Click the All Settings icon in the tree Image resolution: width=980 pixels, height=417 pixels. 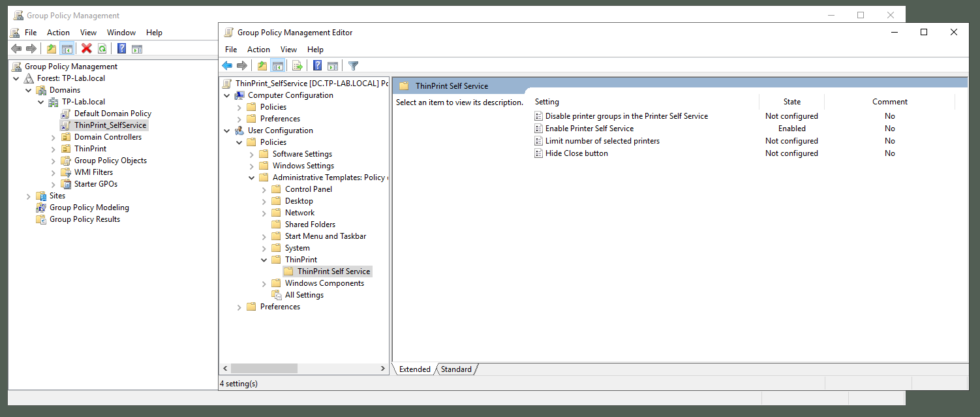click(277, 295)
